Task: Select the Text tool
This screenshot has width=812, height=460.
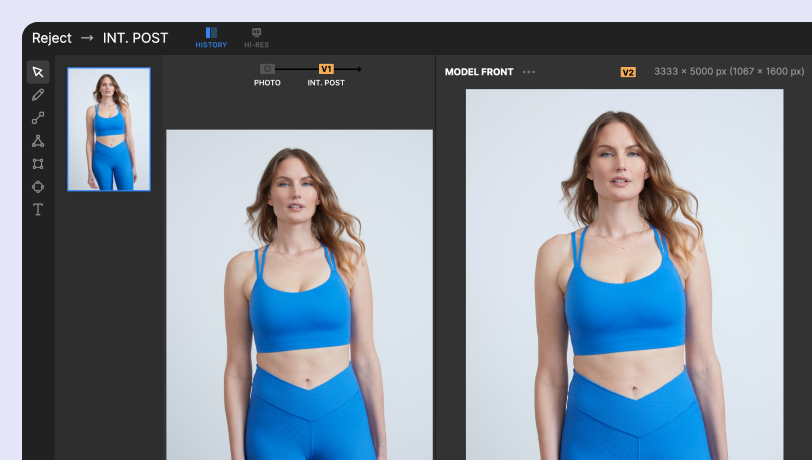Action: (38, 209)
